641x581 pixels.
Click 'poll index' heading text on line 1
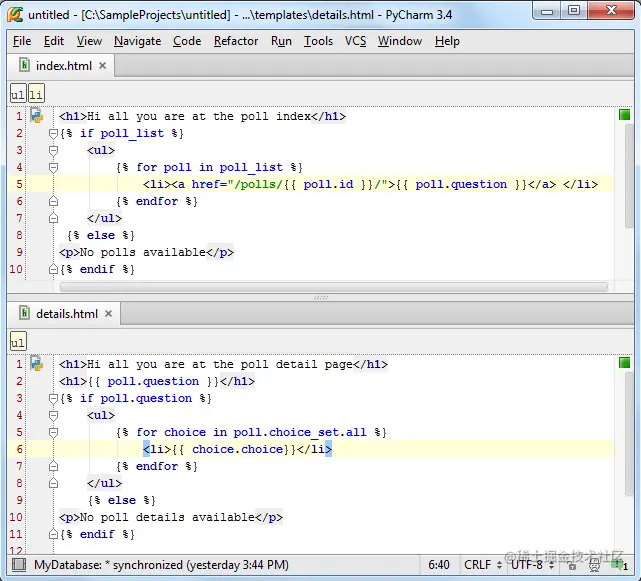click(276, 116)
